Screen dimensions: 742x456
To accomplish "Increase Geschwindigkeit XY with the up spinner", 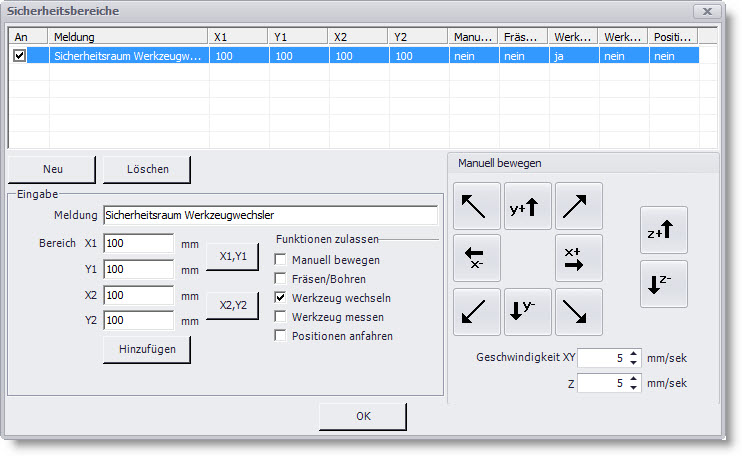I will (x=633, y=353).
